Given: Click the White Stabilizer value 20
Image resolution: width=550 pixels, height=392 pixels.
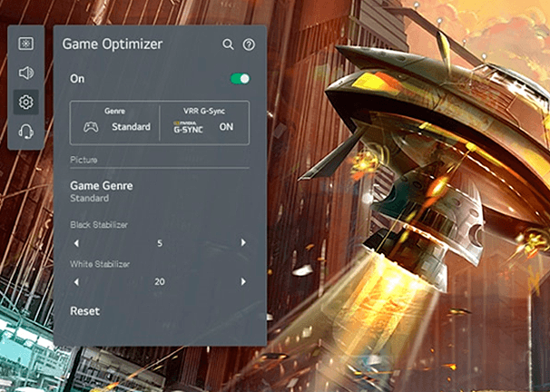Looking at the screenshot, I should [160, 282].
